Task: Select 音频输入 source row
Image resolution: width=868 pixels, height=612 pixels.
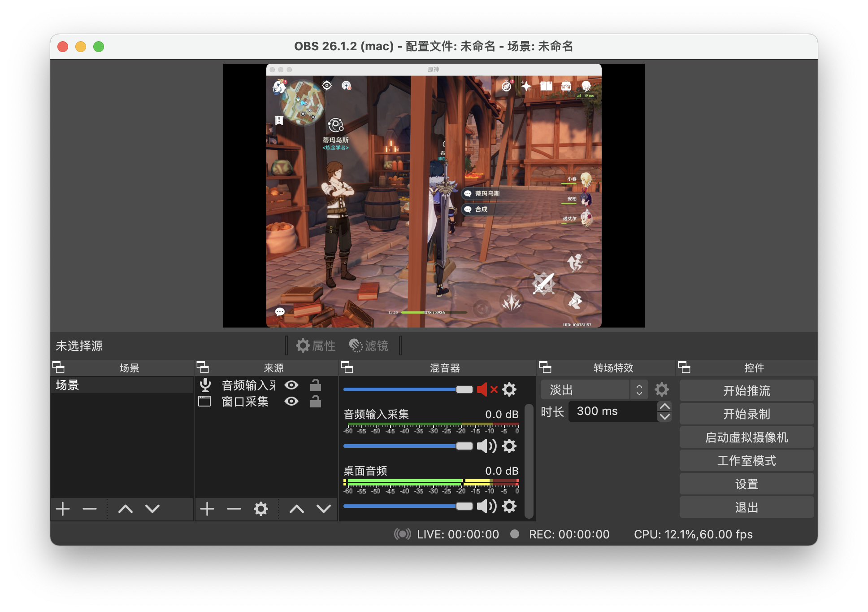Action: tap(266, 385)
